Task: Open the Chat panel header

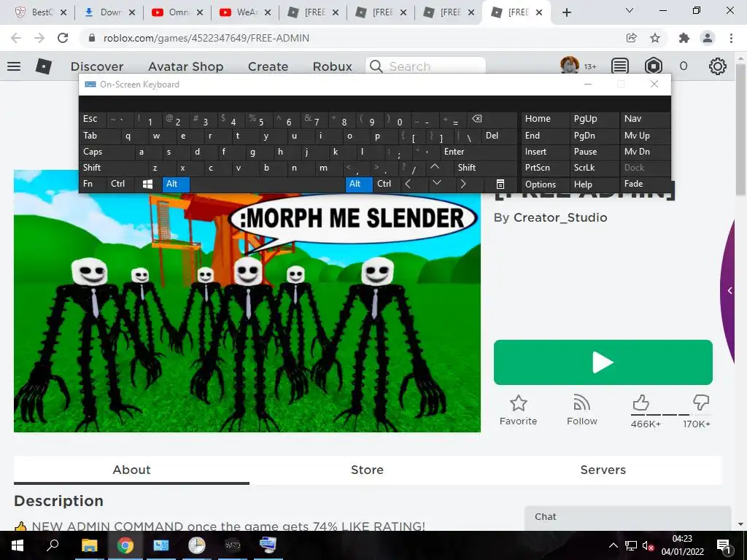Action: pos(627,517)
